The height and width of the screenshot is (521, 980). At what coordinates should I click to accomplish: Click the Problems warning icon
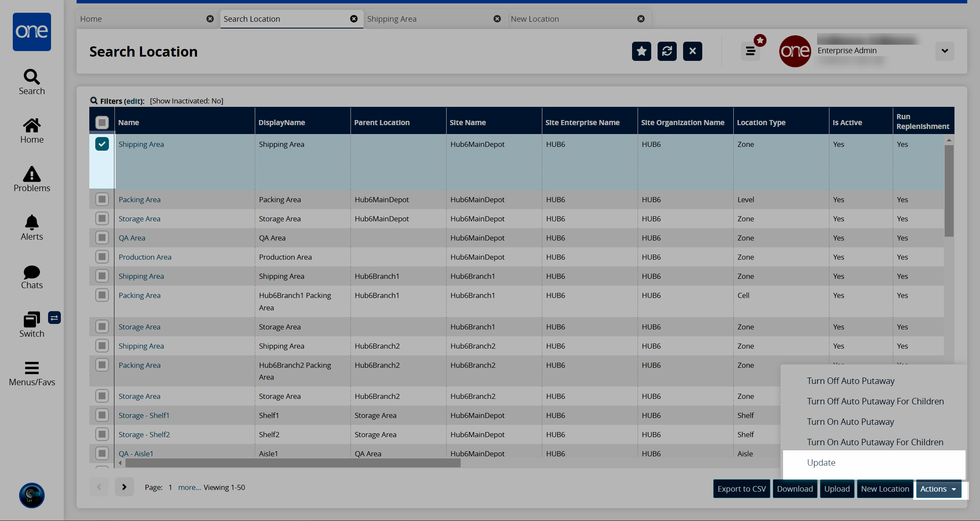click(x=31, y=174)
